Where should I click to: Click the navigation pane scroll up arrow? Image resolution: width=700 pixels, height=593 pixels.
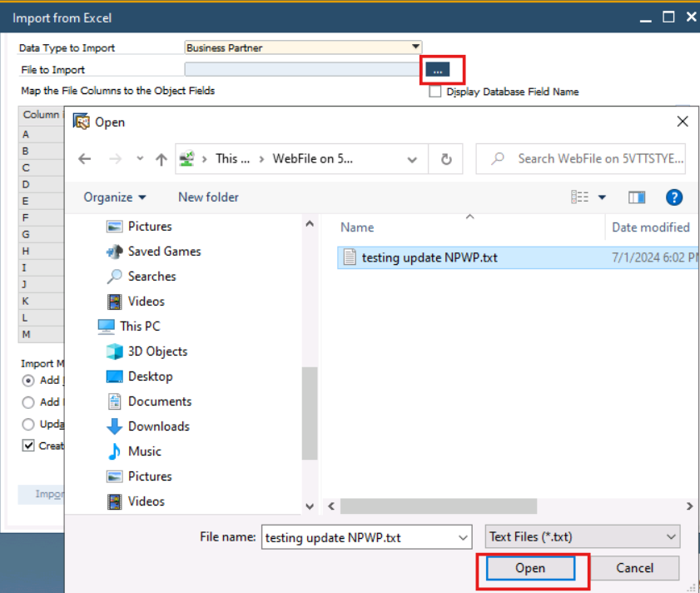coord(310,223)
